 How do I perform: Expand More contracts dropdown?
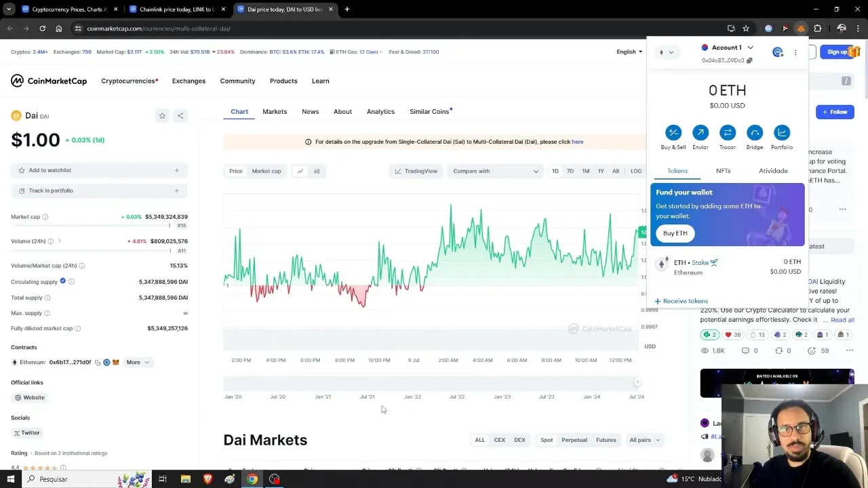pyautogui.click(x=138, y=363)
